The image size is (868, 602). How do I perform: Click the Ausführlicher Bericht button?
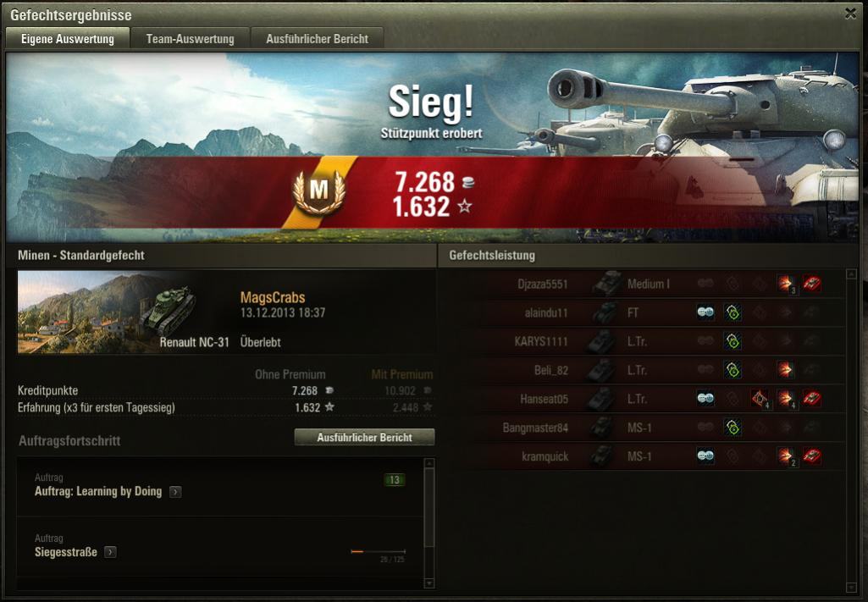click(364, 437)
